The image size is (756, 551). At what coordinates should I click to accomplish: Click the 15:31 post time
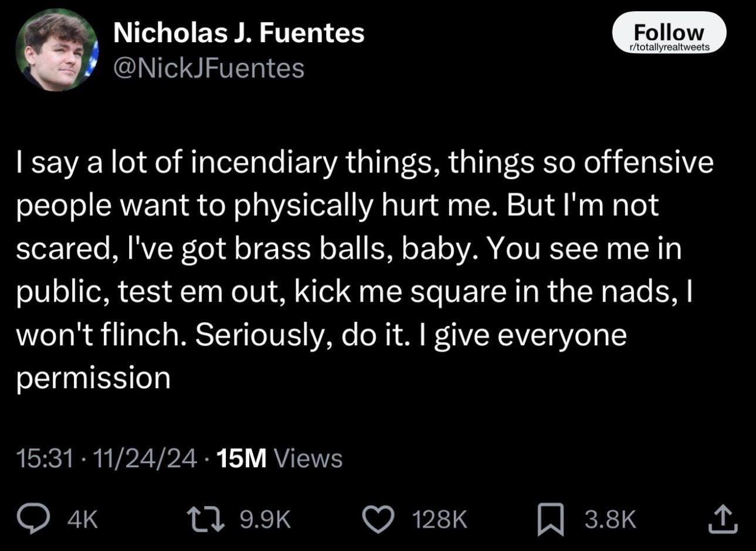tap(44, 458)
